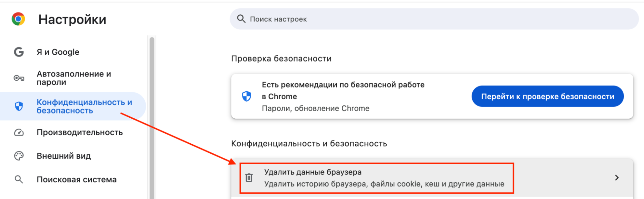This screenshot has height=199, width=644.
Task: Focus the Поиск настроек search field
Action: (x=434, y=19)
